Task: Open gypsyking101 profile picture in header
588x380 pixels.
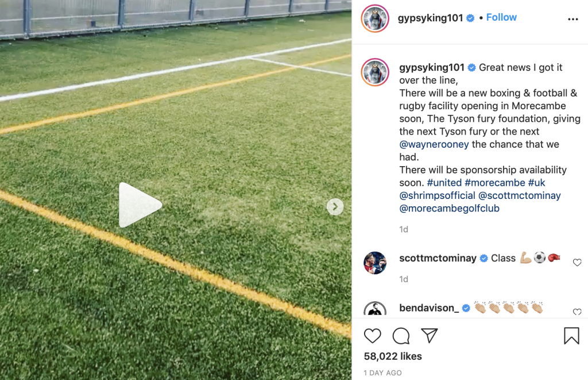Action: (375, 18)
